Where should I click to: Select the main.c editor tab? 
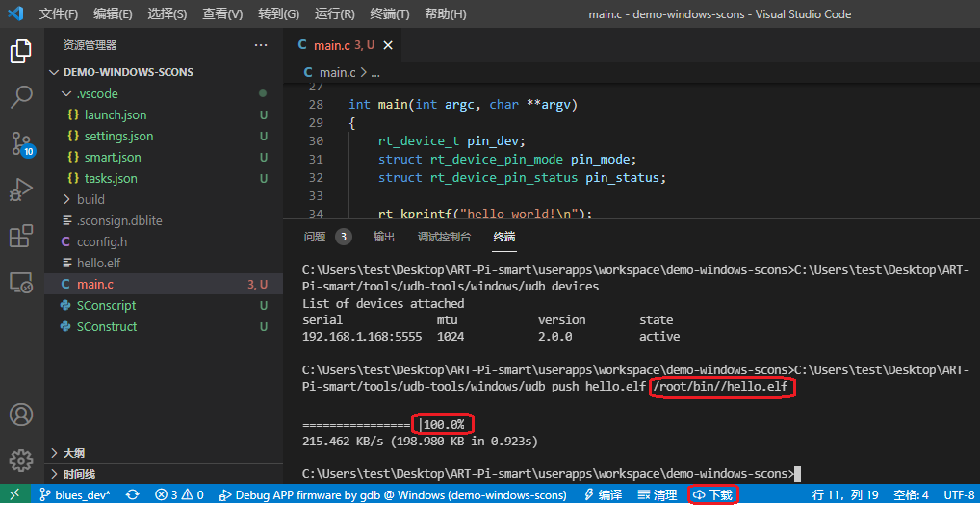tap(341, 45)
